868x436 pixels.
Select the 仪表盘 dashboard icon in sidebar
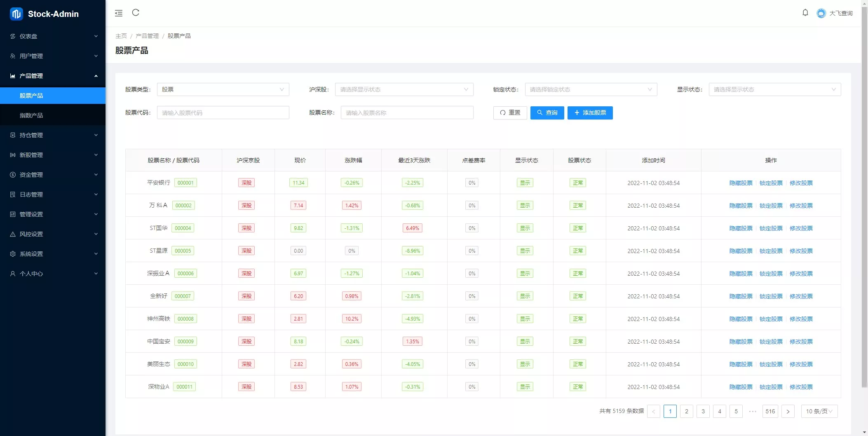coord(12,36)
